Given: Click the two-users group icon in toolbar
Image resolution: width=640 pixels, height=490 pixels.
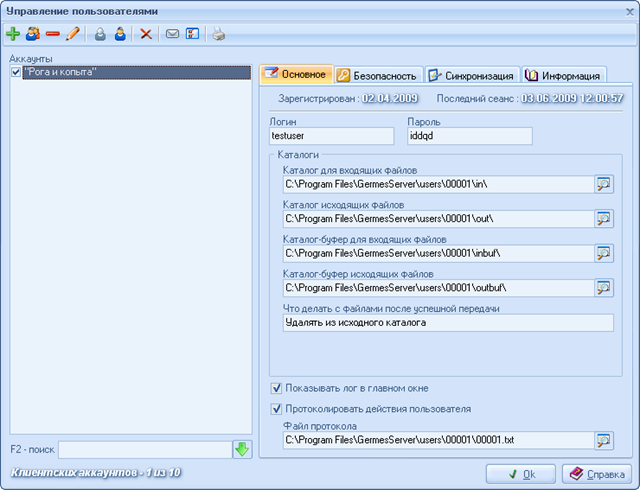Looking at the screenshot, I should click(x=33, y=34).
